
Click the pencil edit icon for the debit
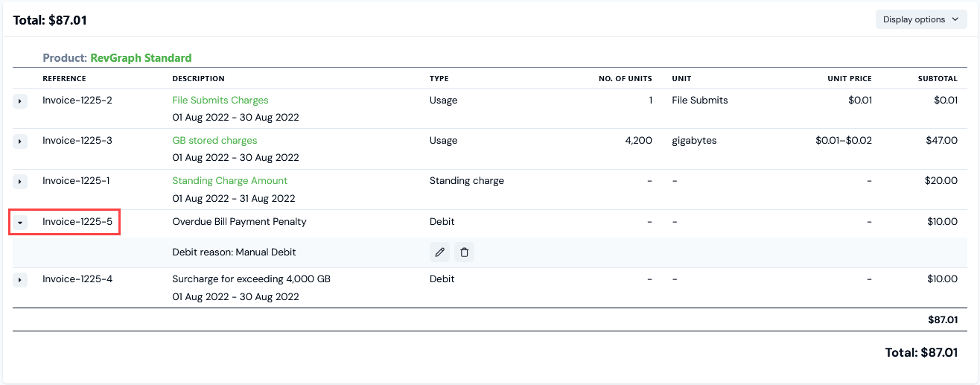click(439, 252)
